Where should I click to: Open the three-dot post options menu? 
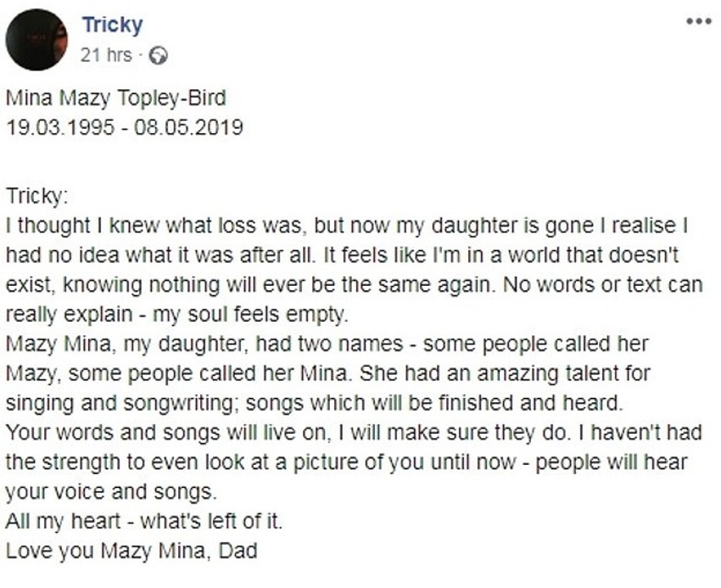[x=698, y=21]
